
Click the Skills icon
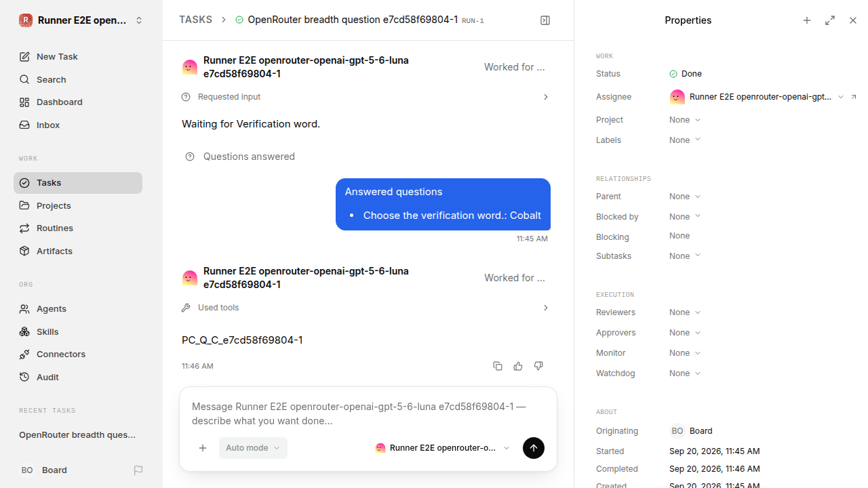(24, 331)
